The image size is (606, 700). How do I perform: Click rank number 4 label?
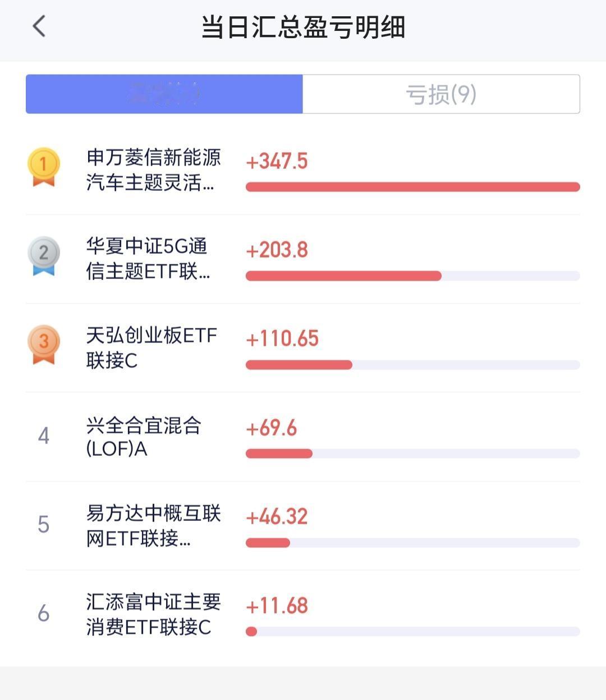[x=43, y=436]
